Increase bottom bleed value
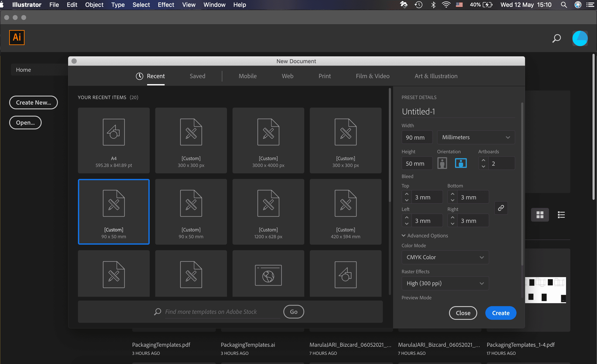 (x=452, y=194)
